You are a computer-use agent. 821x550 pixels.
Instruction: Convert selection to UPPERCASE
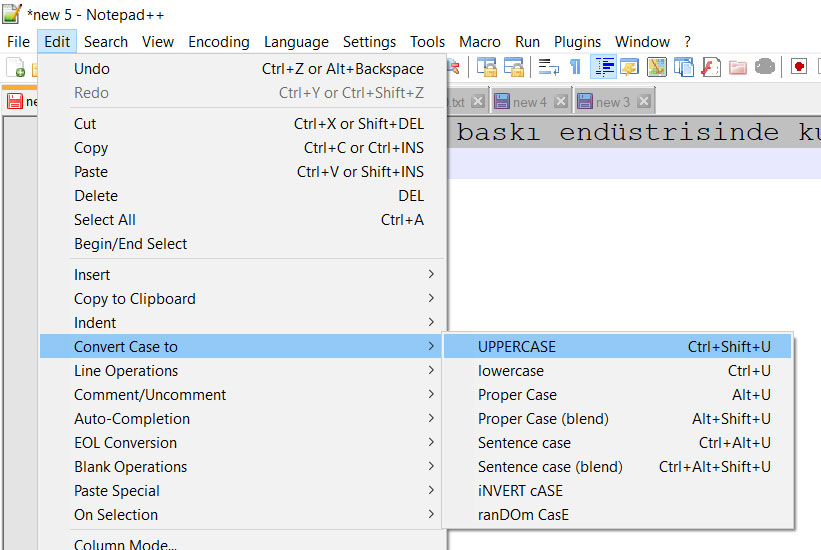[618, 347]
